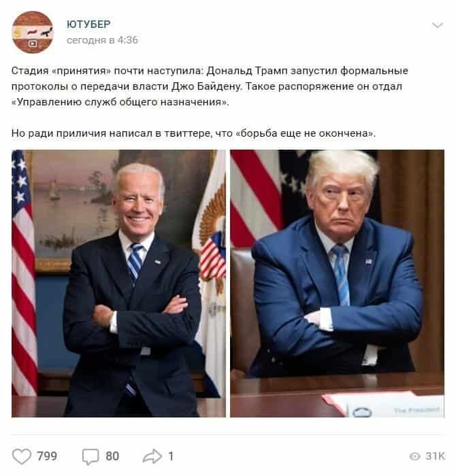Click the eye views icon
456x476 pixels.
point(414,456)
